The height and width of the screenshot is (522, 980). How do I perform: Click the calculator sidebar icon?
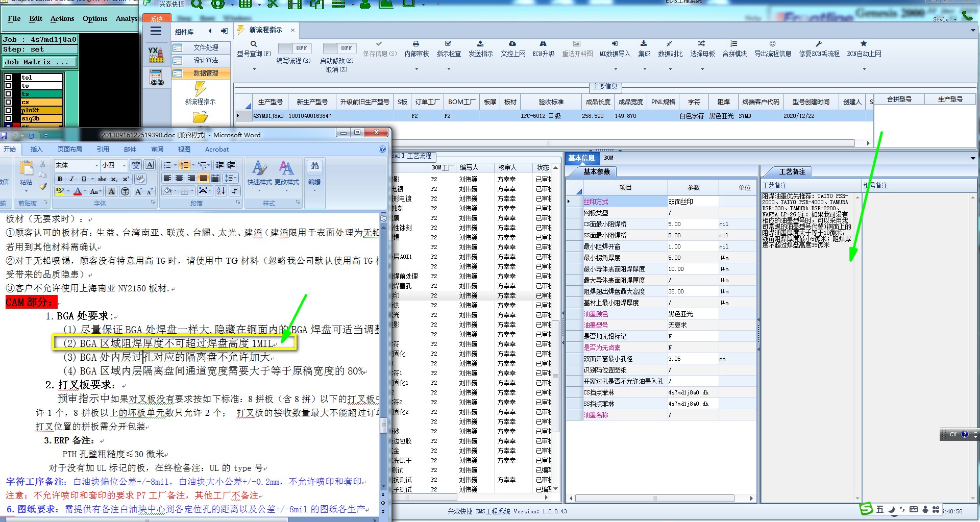click(156, 78)
